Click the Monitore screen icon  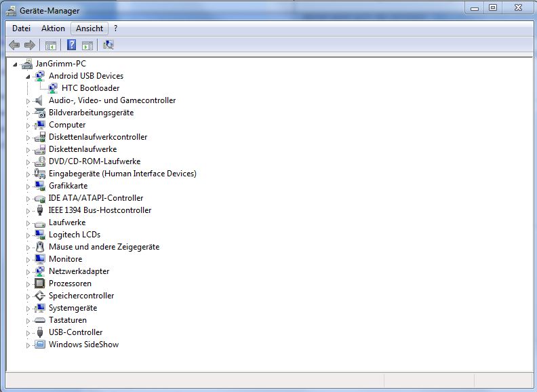pyautogui.click(x=40, y=259)
